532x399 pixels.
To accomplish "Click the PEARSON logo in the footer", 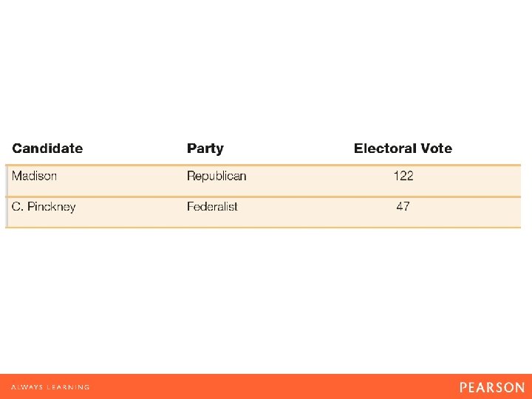I will [x=491, y=387].
